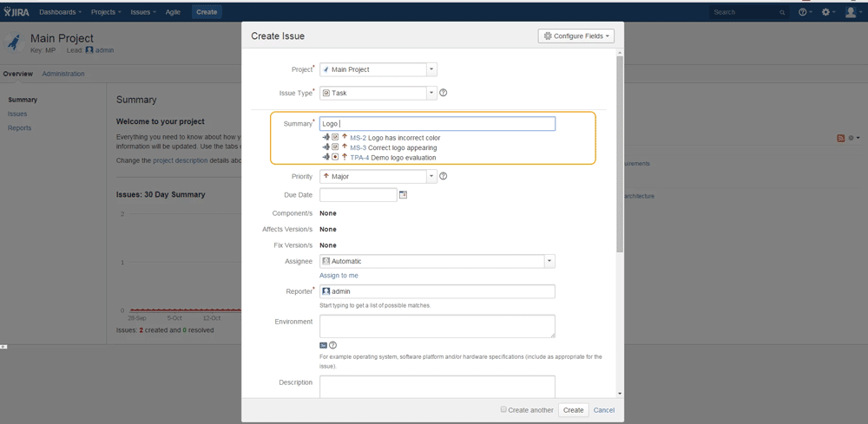Click the Main Project rocket avatar
The image size is (868, 424).
click(15, 42)
